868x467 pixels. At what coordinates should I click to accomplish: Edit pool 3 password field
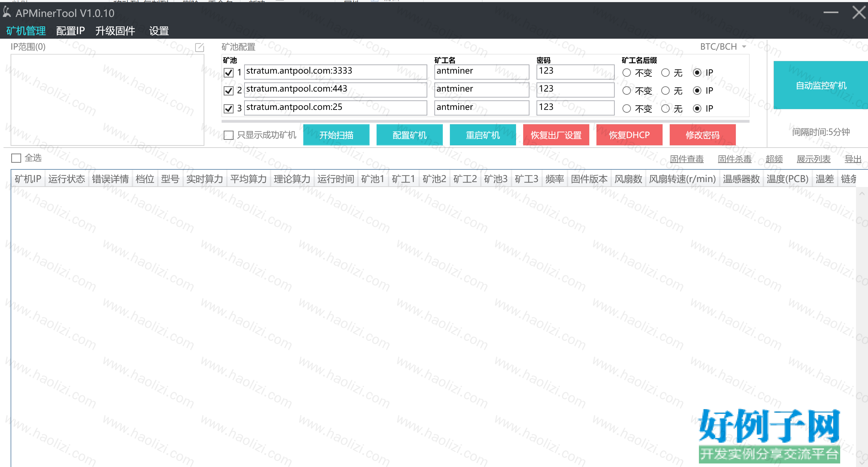[576, 108]
